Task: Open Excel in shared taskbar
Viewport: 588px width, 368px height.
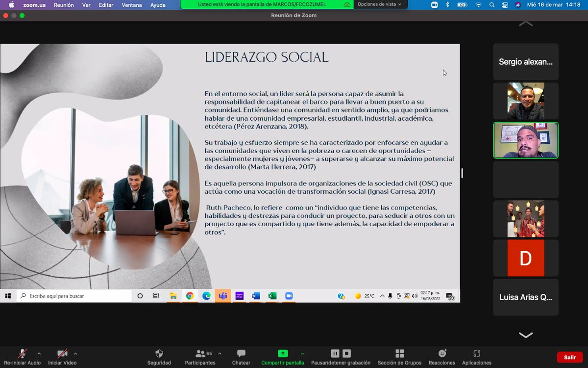Action: pyautogui.click(x=272, y=296)
